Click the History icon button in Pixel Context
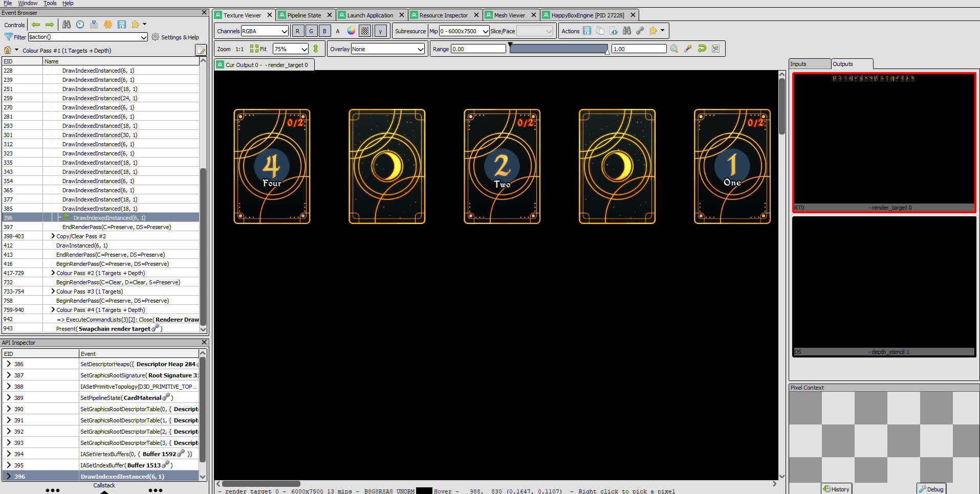The width and height of the screenshot is (980, 494). click(x=836, y=489)
